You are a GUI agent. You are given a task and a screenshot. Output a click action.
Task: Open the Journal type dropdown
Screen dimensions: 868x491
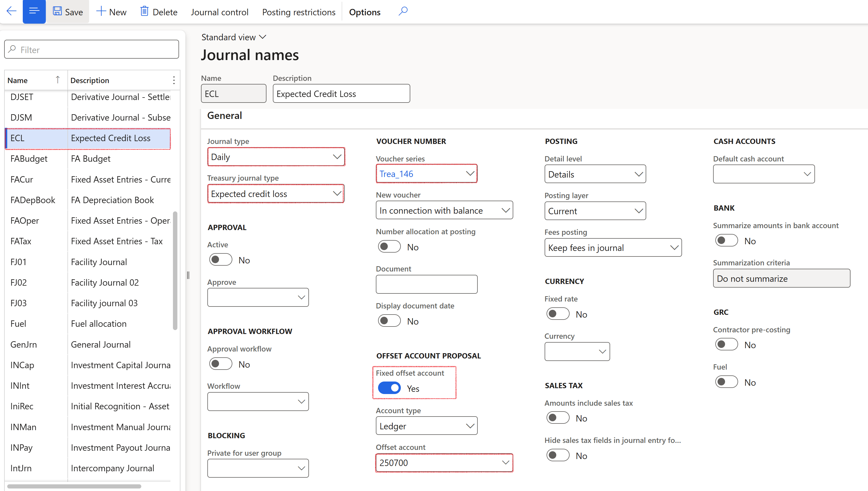tap(276, 157)
